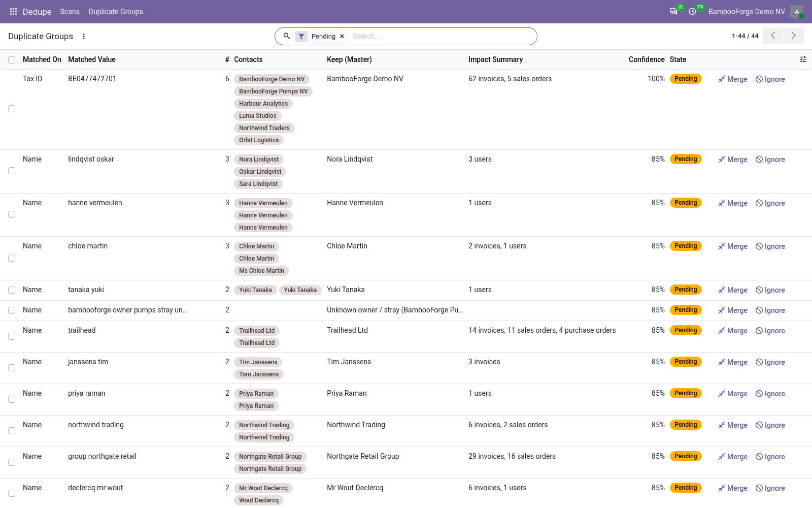812x508 pixels.
Task: Open BambooForge Demo NV company switcher
Action: pos(747,12)
